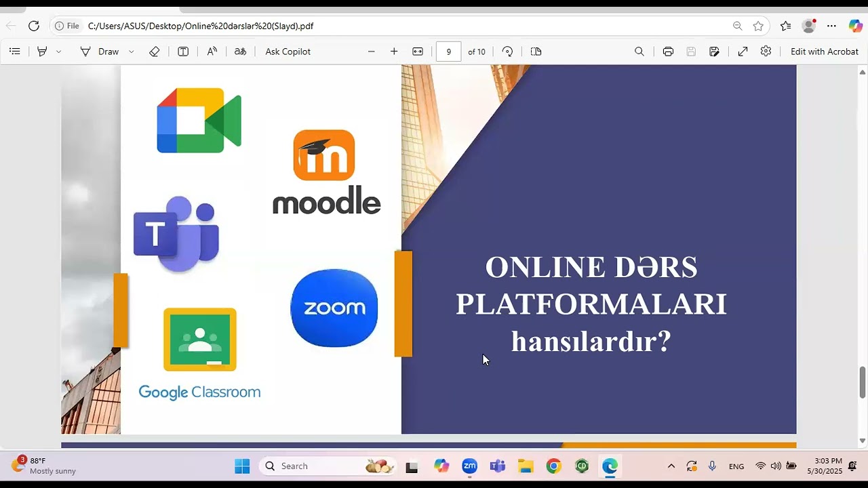
Task: Reload the PDF with the refresh button
Action: (x=33, y=26)
